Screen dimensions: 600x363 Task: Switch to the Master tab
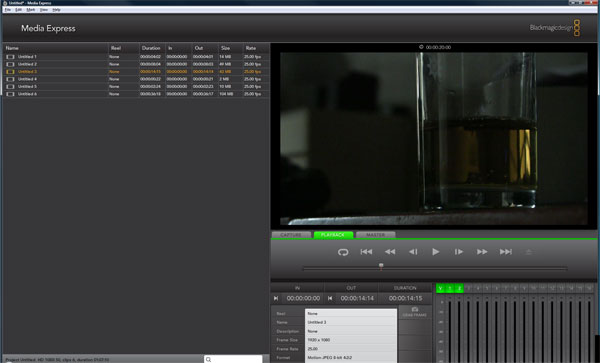[375, 235]
